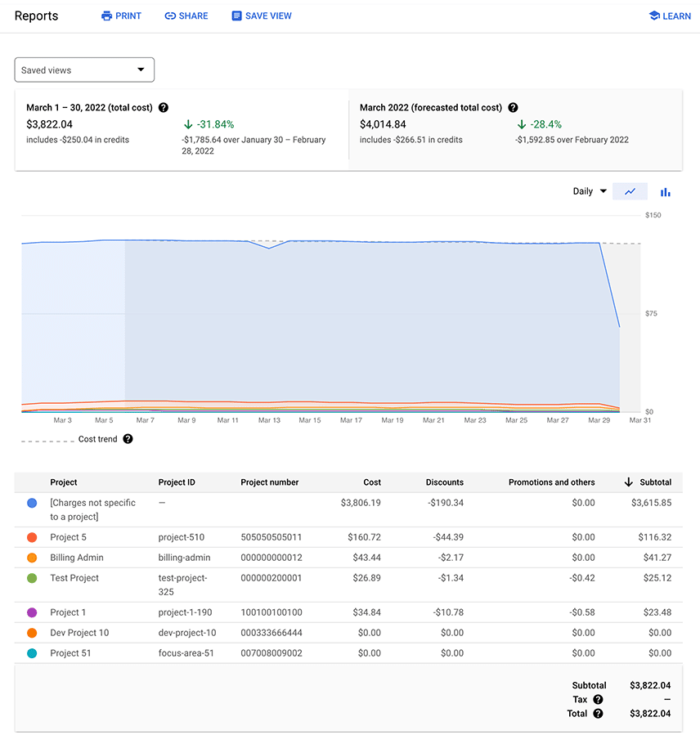Click project ID focus-area-51
700x744 pixels.
coord(186,653)
